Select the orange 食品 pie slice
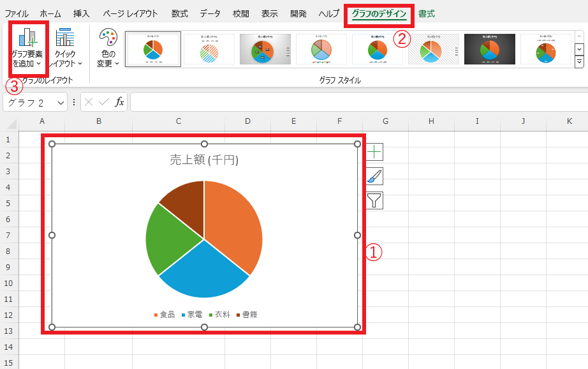This screenshot has width=588, height=369. [x=233, y=225]
